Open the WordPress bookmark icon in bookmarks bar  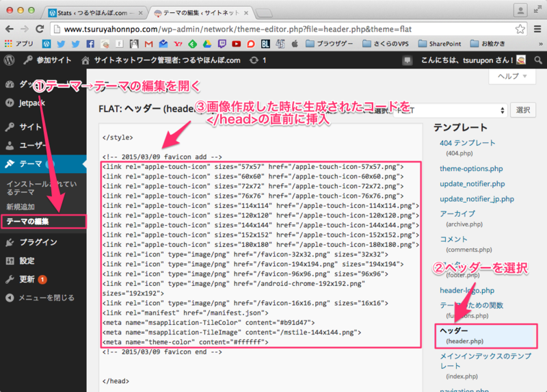click(46, 44)
